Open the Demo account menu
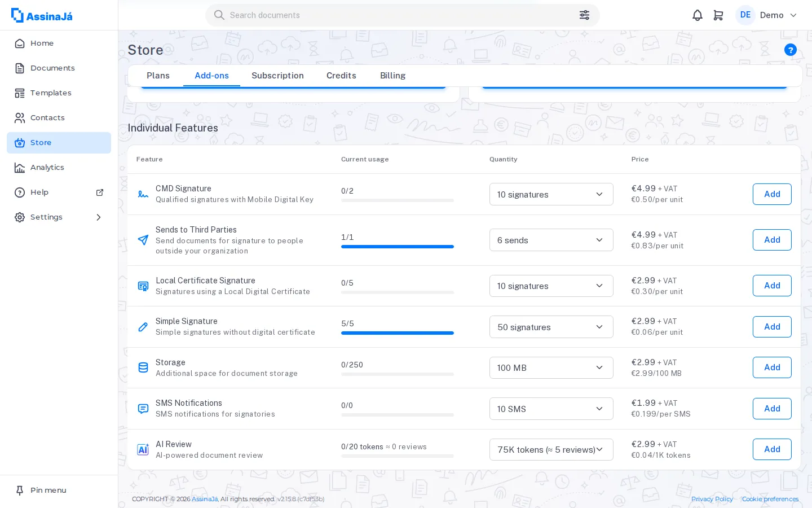This screenshot has width=812, height=508. 767,15
